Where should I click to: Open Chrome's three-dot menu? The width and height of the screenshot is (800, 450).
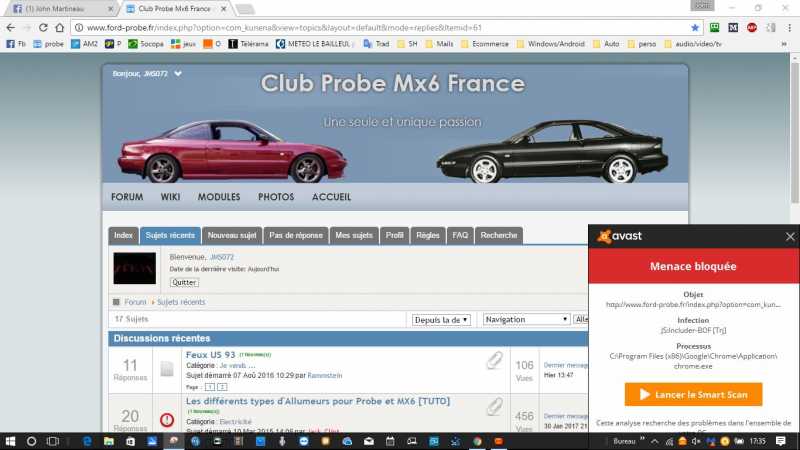click(x=789, y=28)
